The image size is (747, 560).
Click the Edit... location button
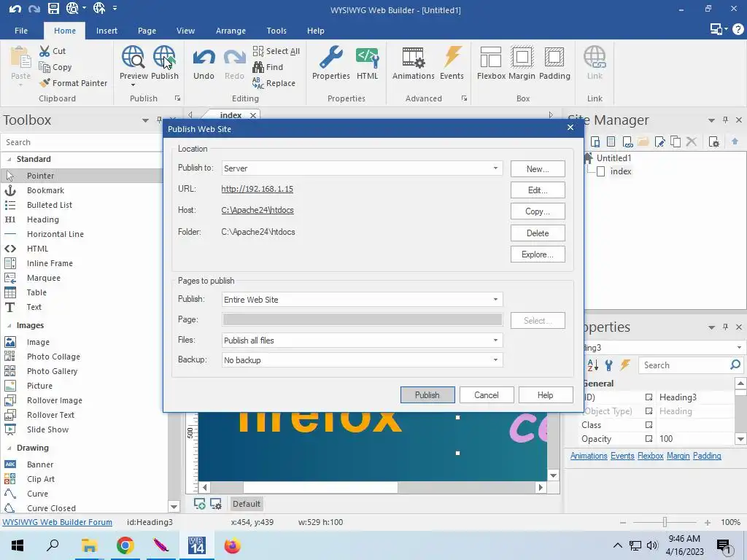pos(538,190)
